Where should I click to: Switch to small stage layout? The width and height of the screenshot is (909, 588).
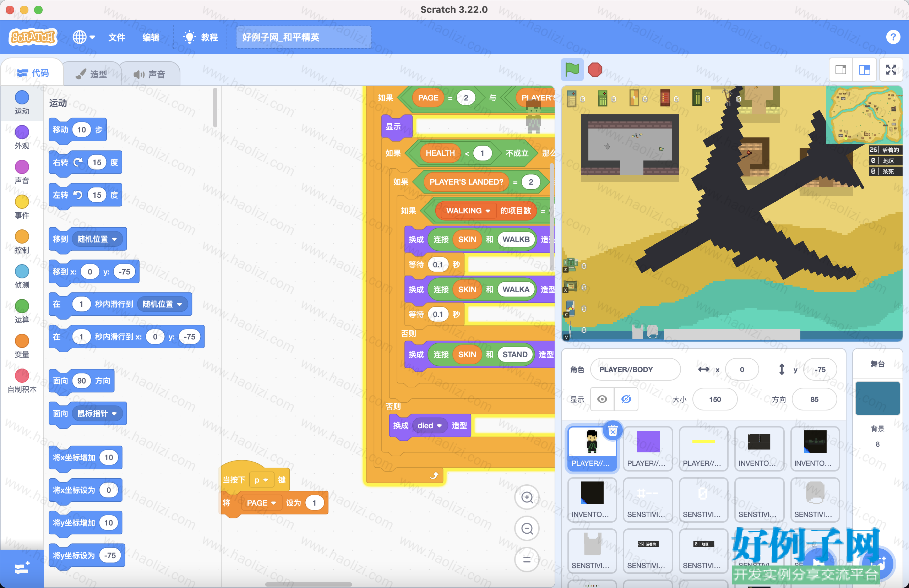(840, 70)
